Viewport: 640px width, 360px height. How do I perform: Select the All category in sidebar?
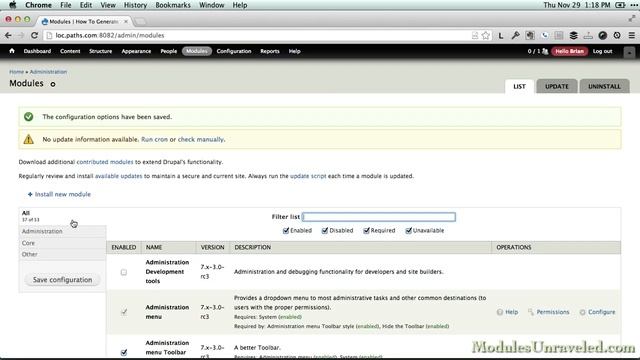[62, 216]
